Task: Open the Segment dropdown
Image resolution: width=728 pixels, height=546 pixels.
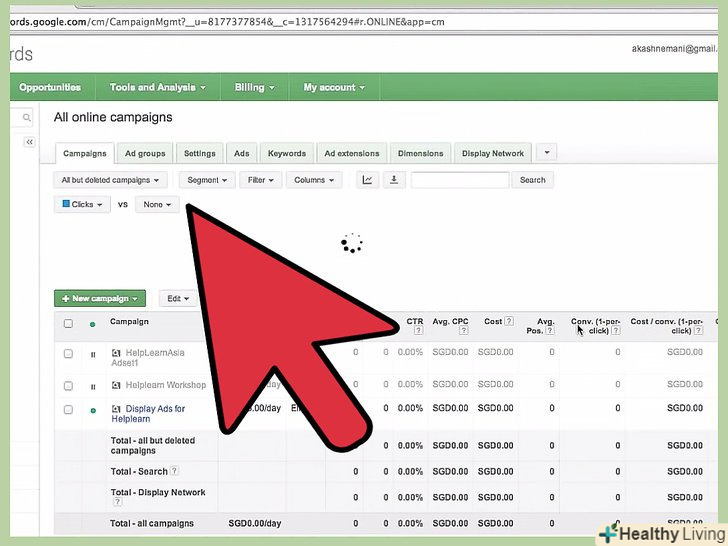Action: (207, 180)
